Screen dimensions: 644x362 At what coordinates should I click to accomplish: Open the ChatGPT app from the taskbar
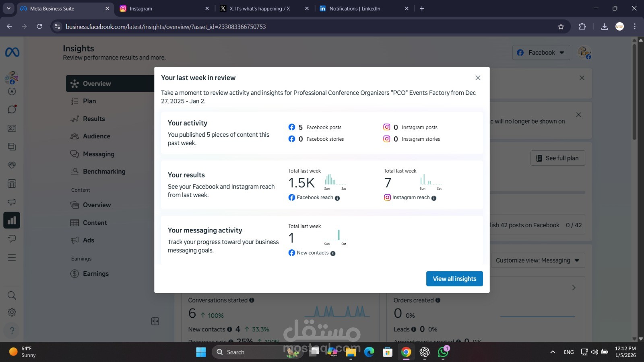pos(425,352)
